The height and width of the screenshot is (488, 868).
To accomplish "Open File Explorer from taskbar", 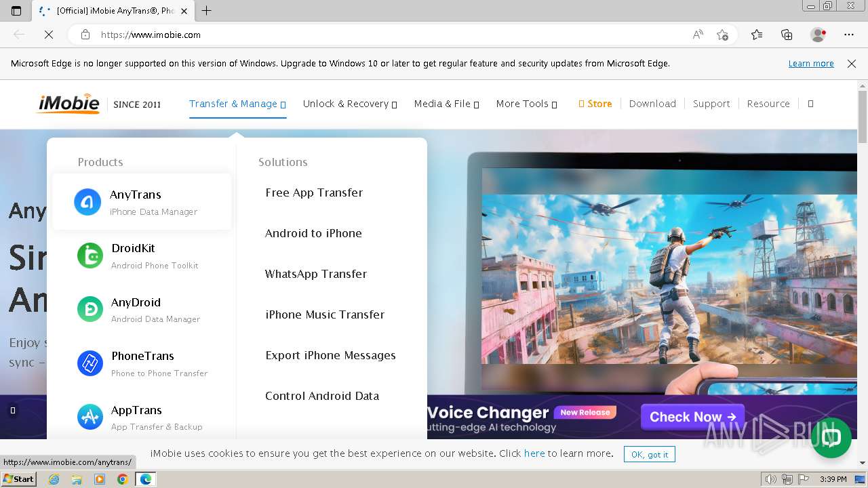I will 77,479.
